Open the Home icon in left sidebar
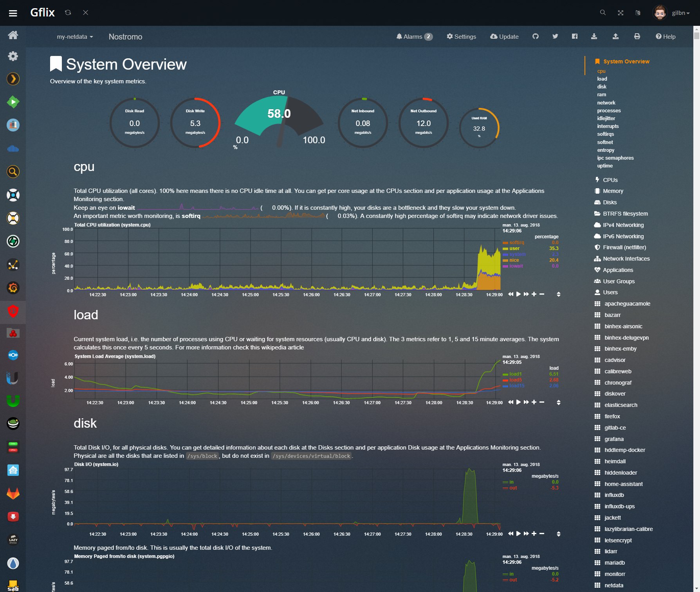700x592 pixels. (x=13, y=35)
